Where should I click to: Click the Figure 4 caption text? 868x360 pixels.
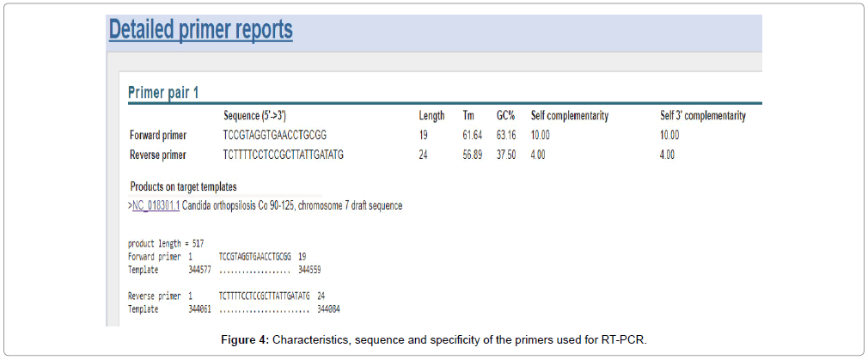[434, 339]
